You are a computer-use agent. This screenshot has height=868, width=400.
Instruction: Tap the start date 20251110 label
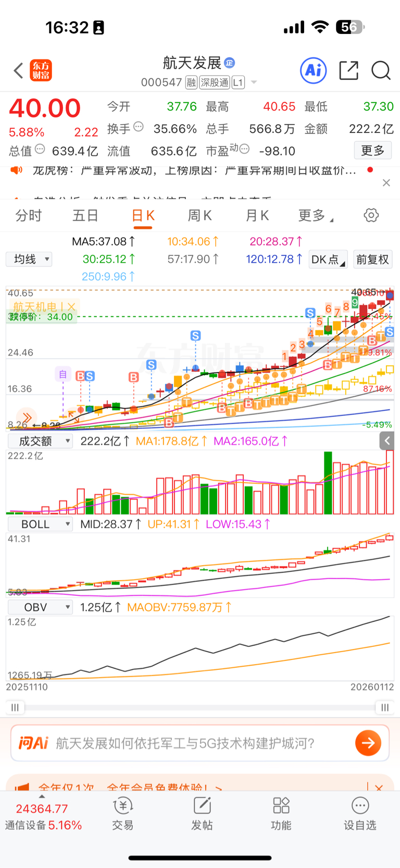pyautogui.click(x=27, y=687)
